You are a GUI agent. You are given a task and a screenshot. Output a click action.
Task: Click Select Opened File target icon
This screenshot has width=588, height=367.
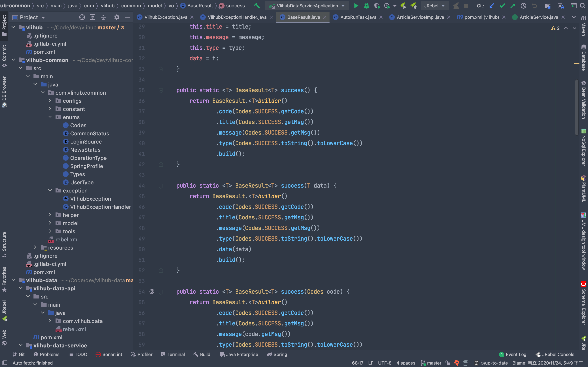click(x=82, y=17)
